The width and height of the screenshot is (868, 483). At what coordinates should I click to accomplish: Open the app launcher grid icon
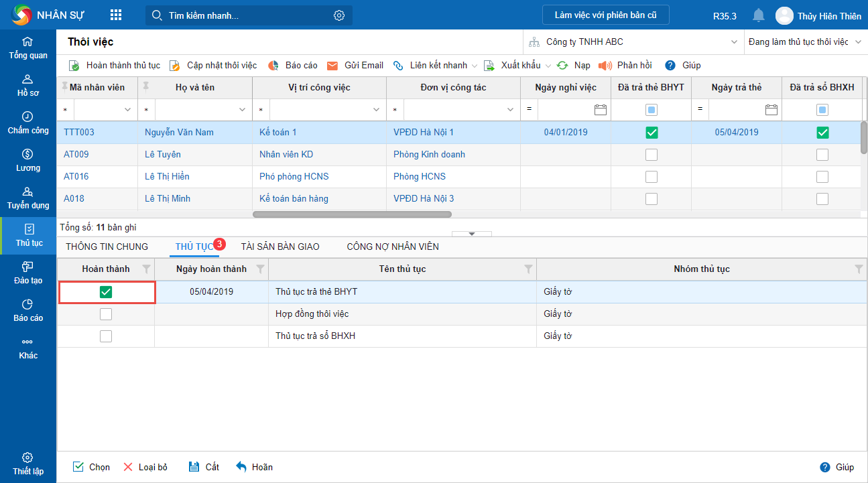[116, 15]
